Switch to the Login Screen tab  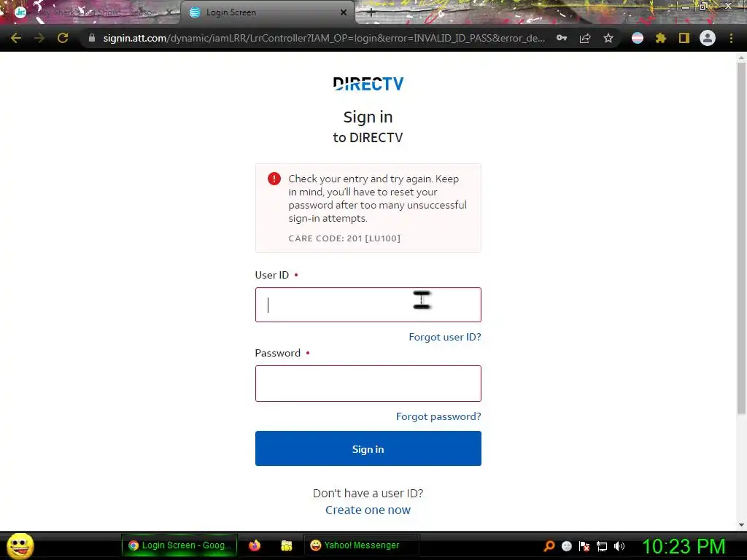tap(268, 12)
